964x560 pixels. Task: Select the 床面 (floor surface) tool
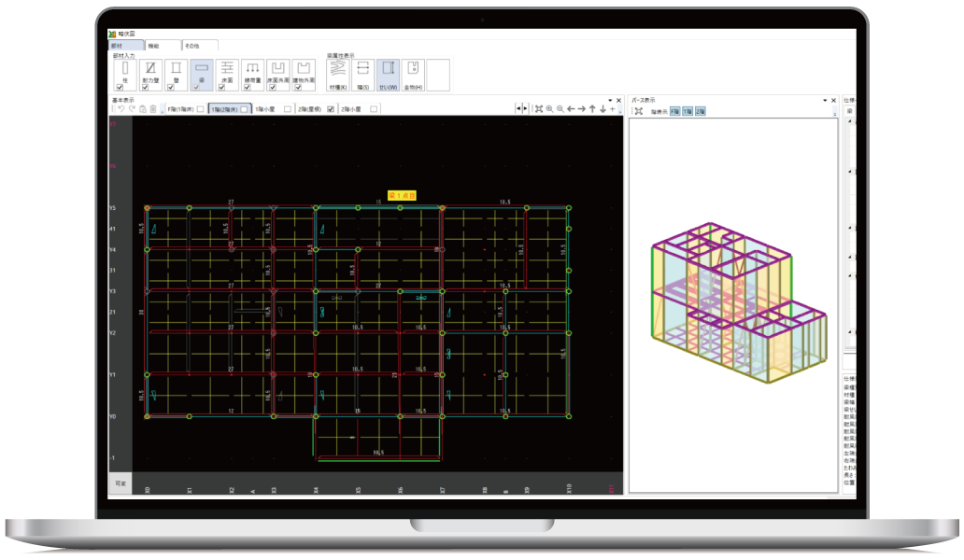[x=227, y=69]
